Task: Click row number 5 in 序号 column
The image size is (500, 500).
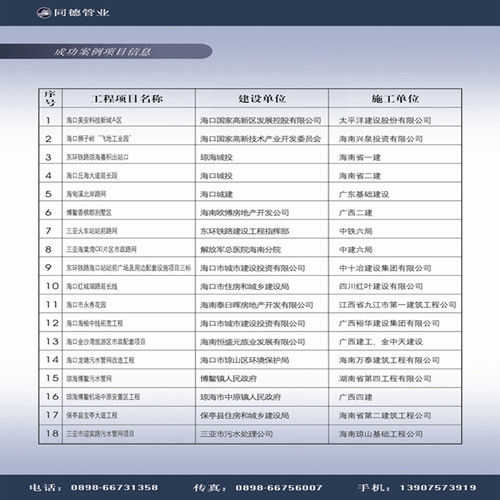Action: 48,194
